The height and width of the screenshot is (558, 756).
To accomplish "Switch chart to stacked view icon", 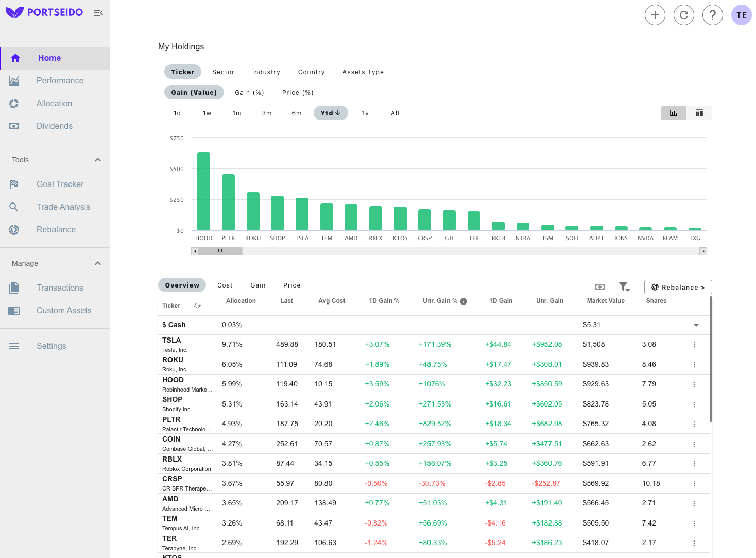I will click(x=699, y=112).
